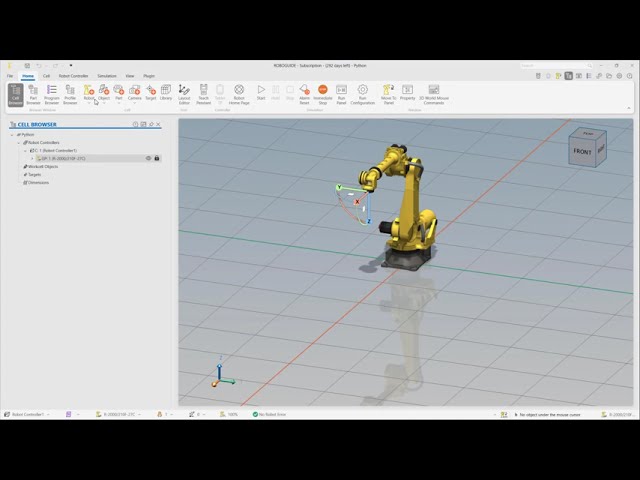Open the Run Panel
This screenshot has height=480, width=640.
pyautogui.click(x=341, y=94)
